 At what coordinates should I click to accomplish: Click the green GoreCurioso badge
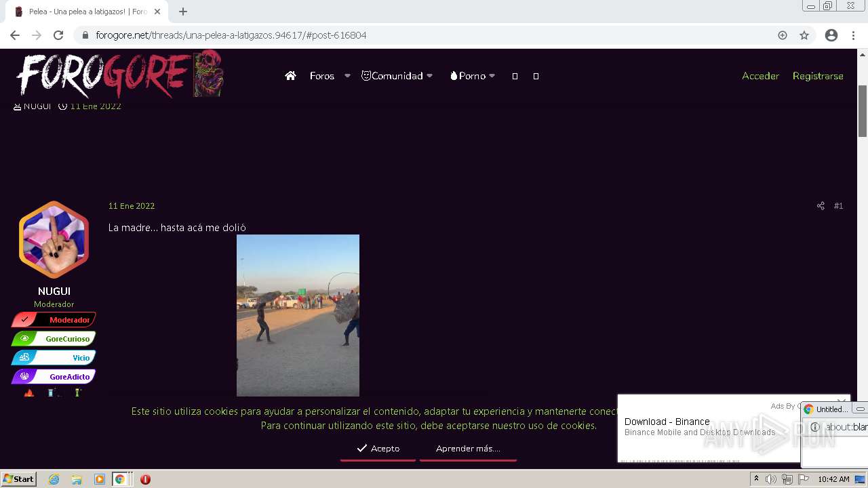54,338
